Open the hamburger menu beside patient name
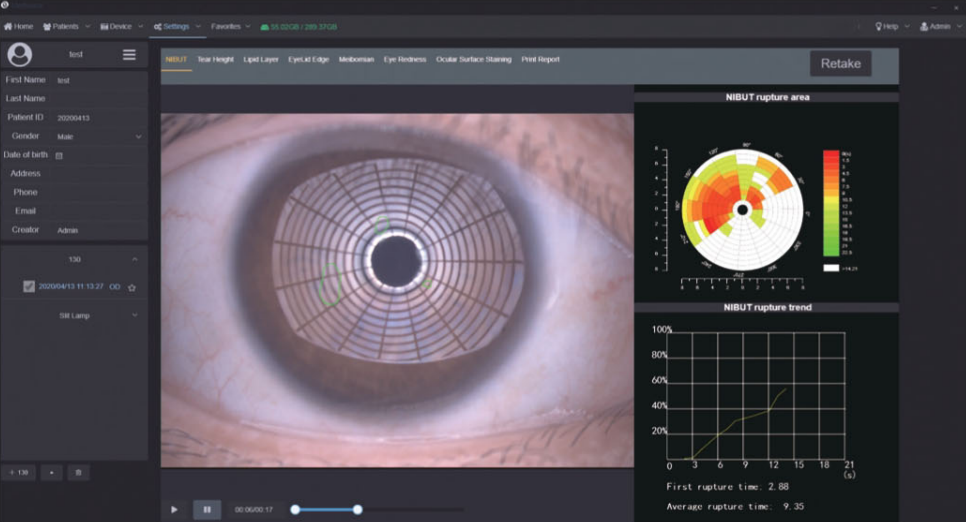The image size is (966, 522). point(129,55)
